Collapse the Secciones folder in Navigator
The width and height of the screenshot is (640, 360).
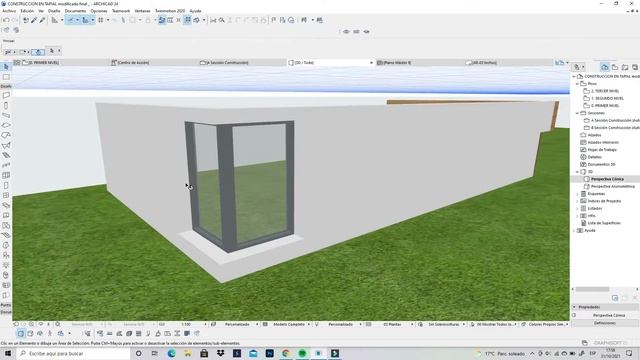tap(577, 113)
